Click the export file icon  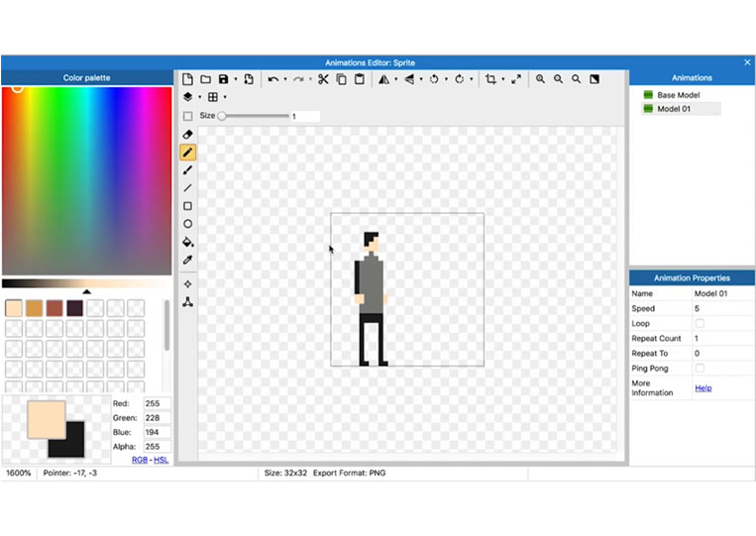[x=249, y=79]
